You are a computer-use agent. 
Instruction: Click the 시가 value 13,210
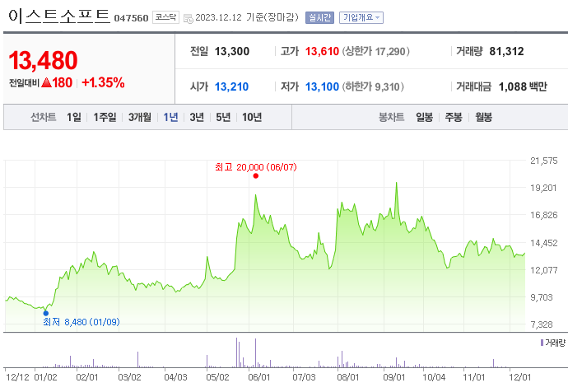click(231, 86)
